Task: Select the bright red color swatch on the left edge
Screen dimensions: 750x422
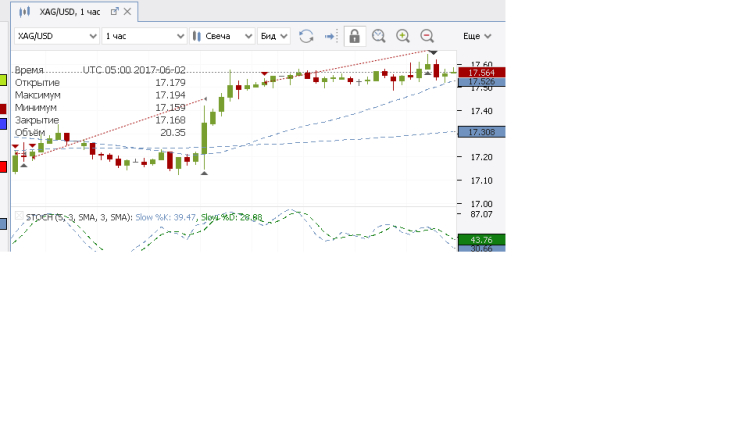Action: 3,167
